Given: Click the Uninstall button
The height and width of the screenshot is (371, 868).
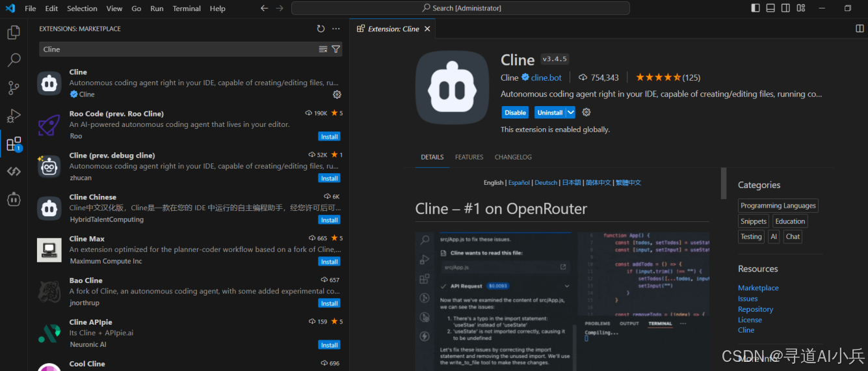Looking at the screenshot, I should pos(549,113).
